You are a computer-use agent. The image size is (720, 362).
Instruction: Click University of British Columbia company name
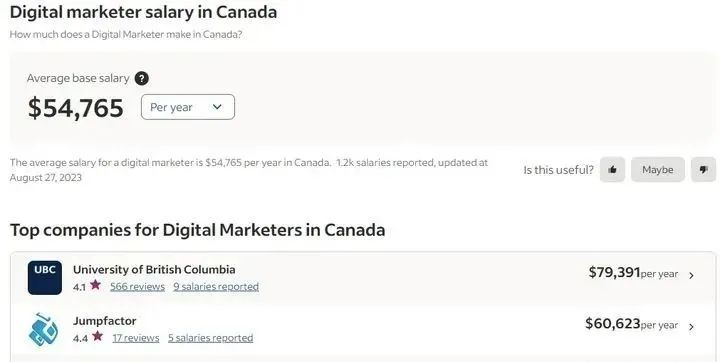point(154,270)
